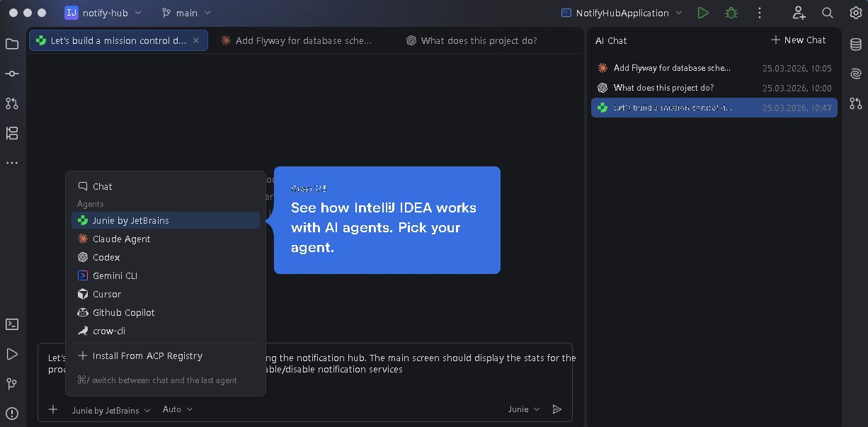Open the Terminal tool window
This screenshot has height=427, width=868.
12,324
